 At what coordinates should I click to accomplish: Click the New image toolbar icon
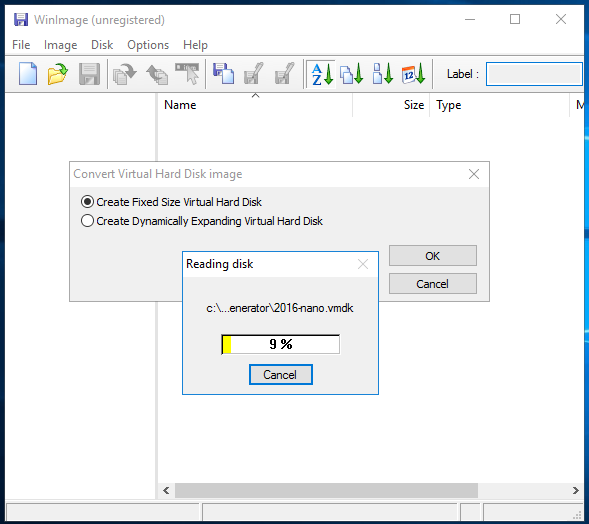pyautogui.click(x=28, y=74)
